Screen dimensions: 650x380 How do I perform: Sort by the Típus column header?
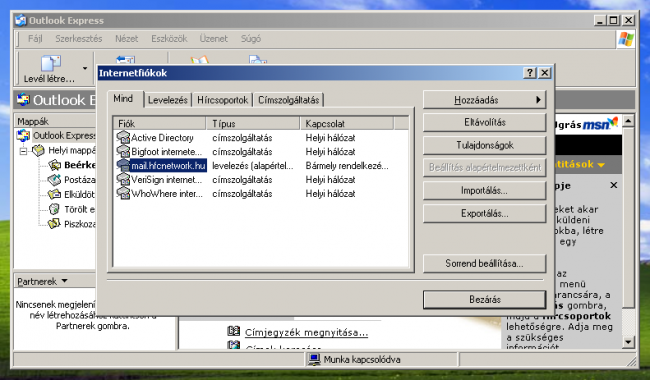253,123
